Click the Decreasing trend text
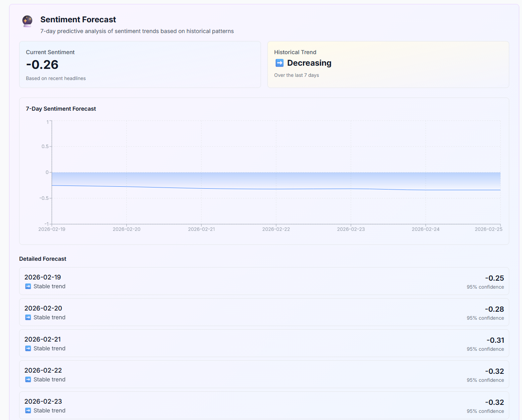Image resolution: width=522 pixels, height=420 pixels. click(x=309, y=63)
